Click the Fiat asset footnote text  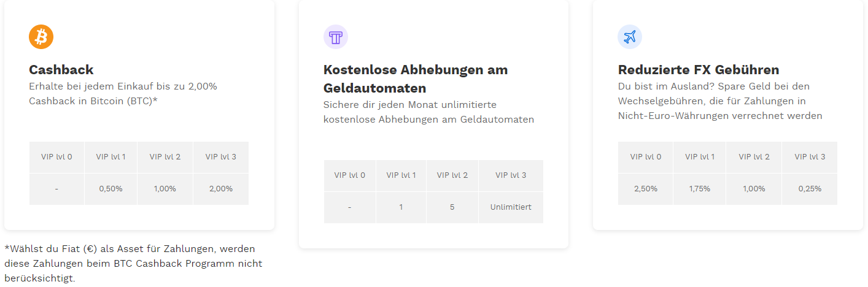133,264
